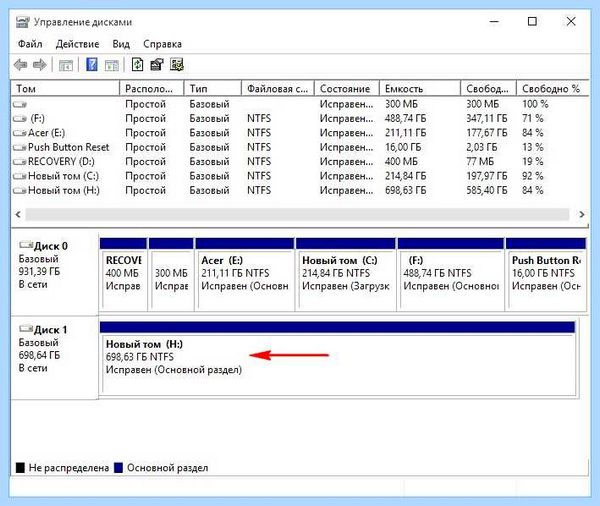Select the Push Button Reset volume row

point(300,147)
